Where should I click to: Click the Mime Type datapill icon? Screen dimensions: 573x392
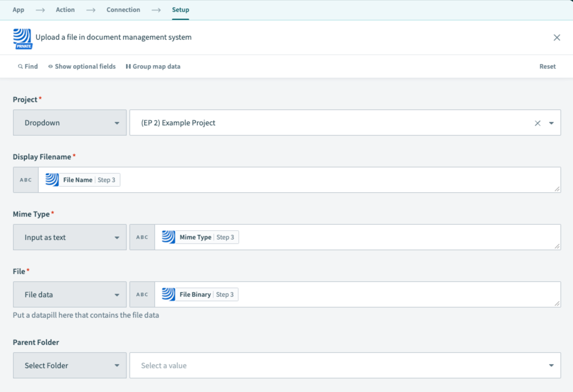point(168,237)
